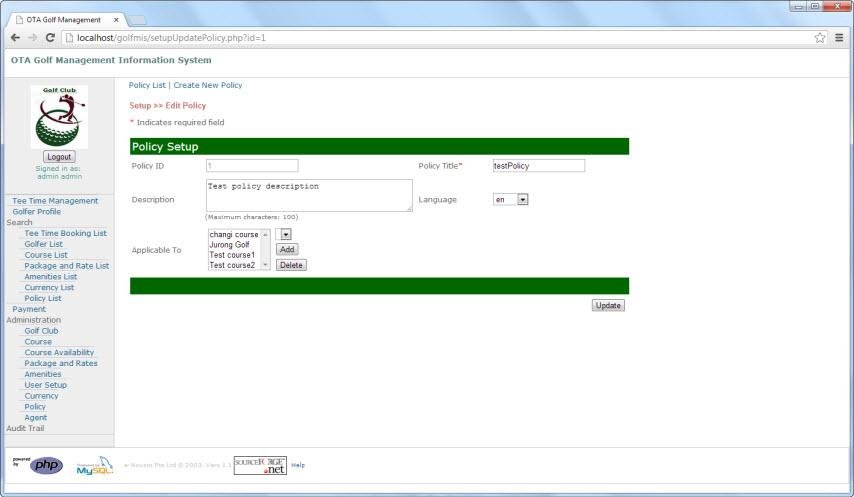Open Course Availability in sidebar

[x=59, y=352]
